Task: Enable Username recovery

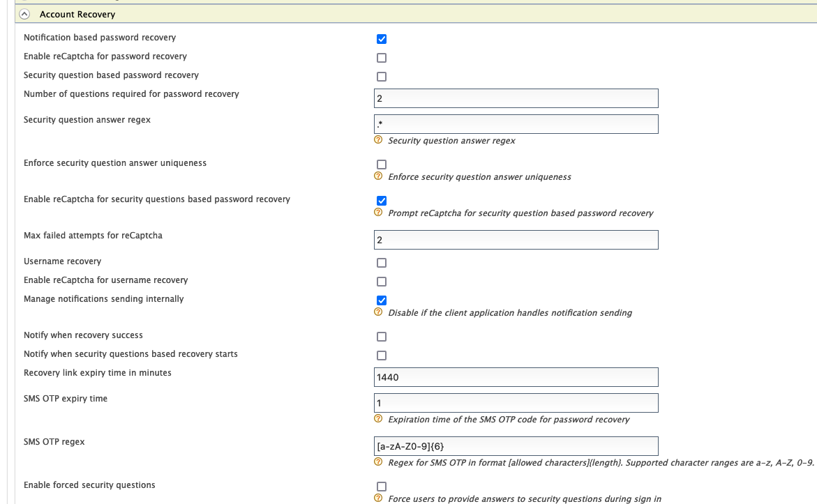Action: coord(381,263)
